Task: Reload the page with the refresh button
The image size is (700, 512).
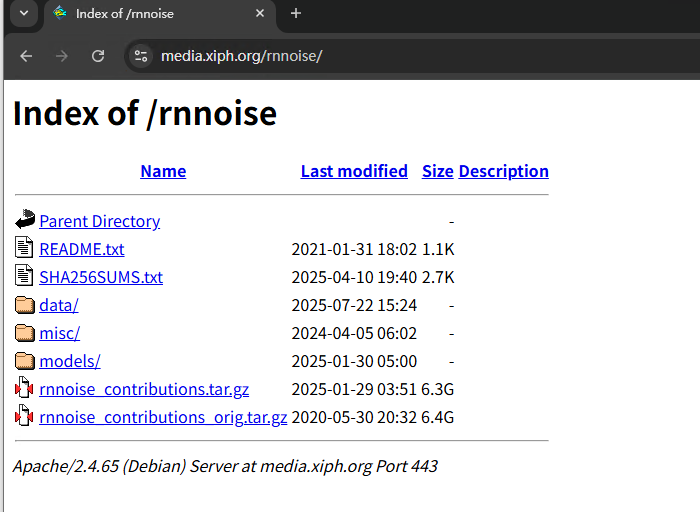Action: tap(98, 56)
